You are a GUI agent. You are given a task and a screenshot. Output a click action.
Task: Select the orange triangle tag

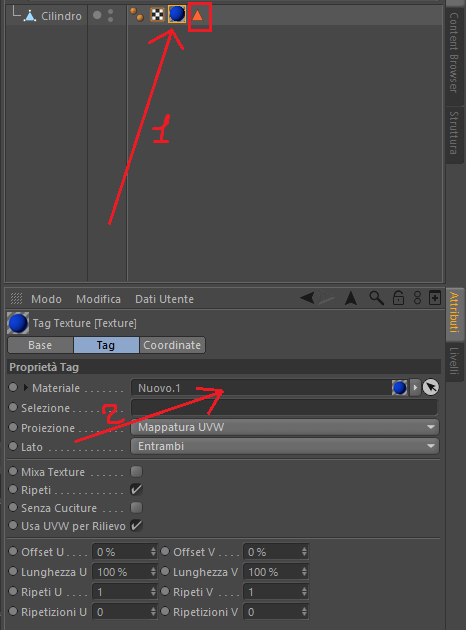(197, 15)
